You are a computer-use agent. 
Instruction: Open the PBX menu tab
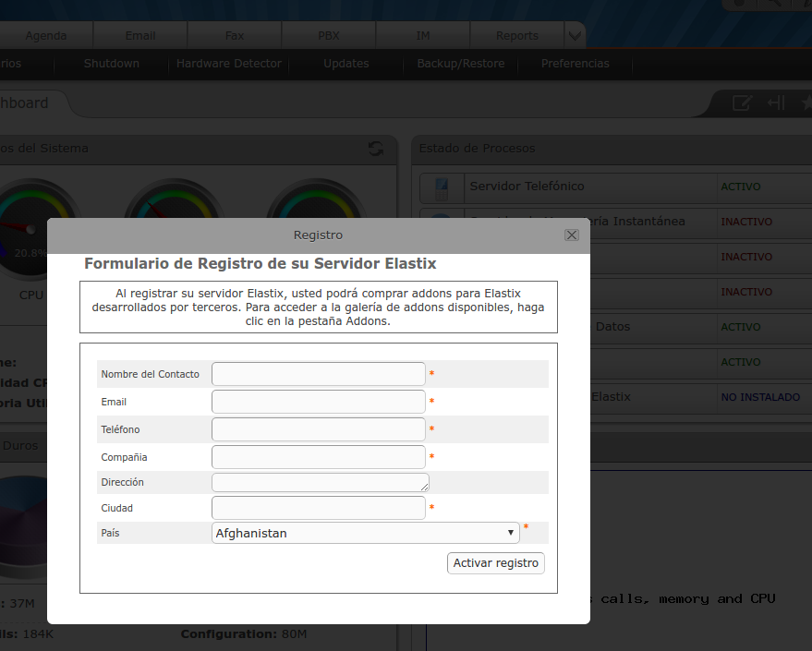[x=328, y=36]
